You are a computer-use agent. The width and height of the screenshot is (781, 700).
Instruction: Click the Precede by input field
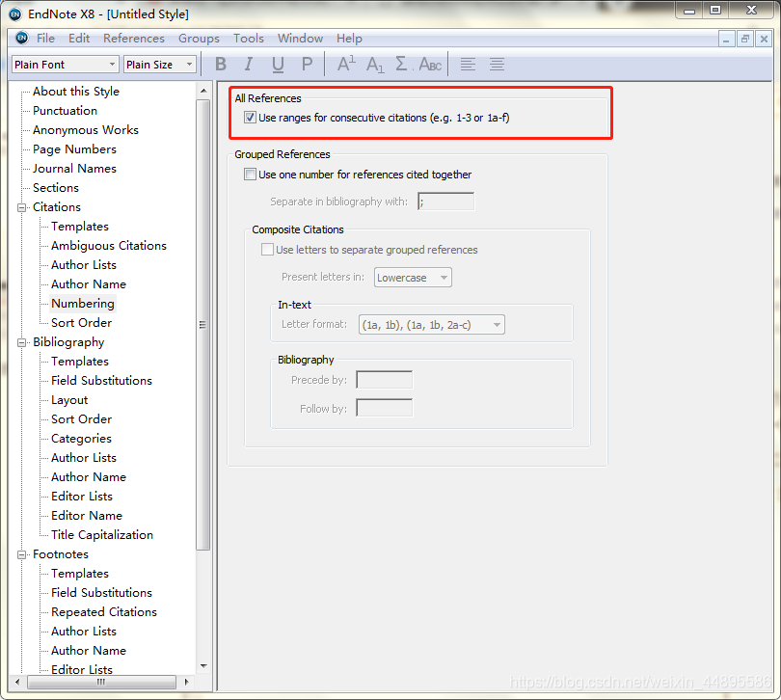(x=384, y=380)
